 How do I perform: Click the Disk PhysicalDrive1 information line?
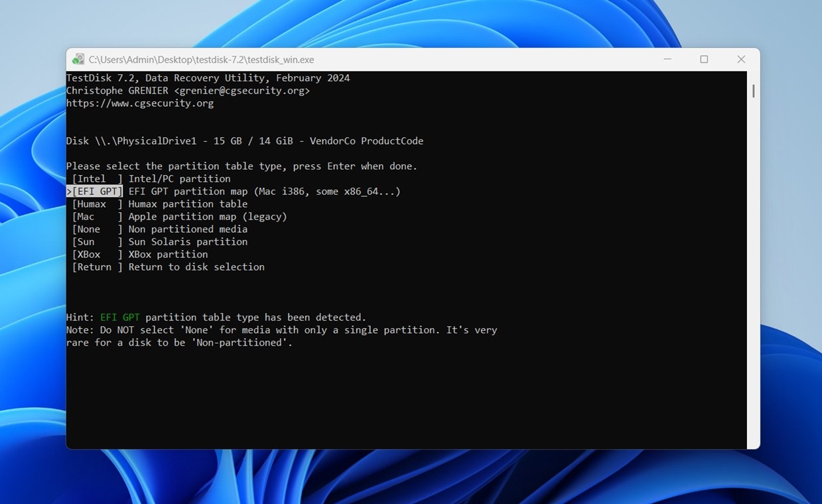245,141
